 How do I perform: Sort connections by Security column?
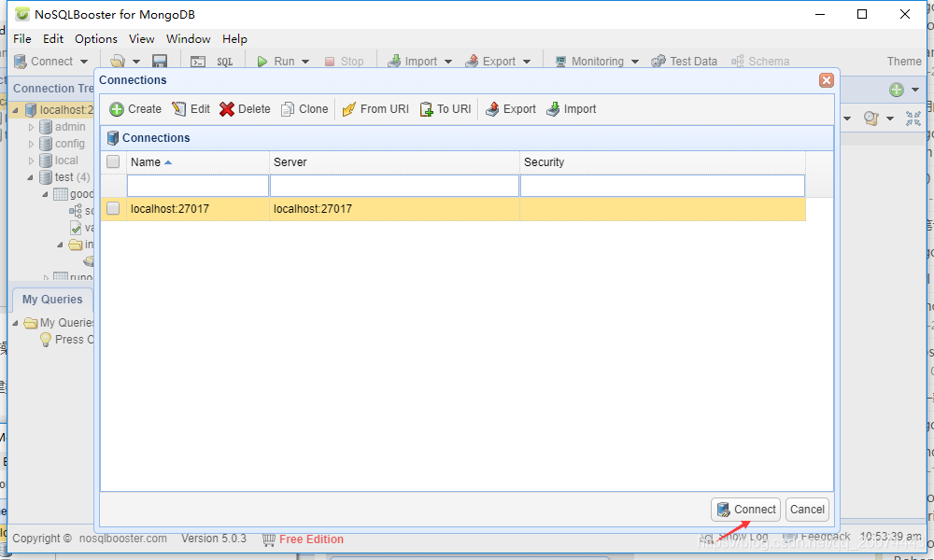[x=662, y=161]
